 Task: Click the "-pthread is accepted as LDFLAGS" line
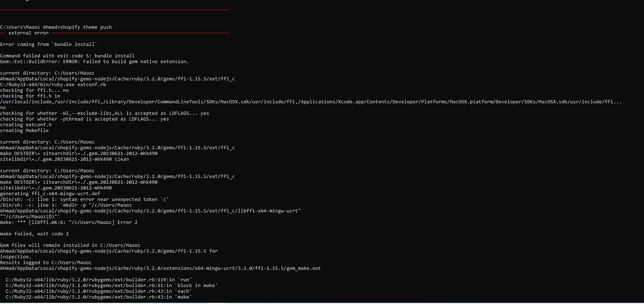[84, 118]
